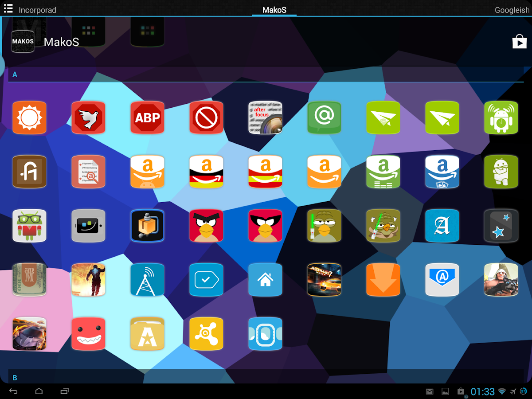The height and width of the screenshot is (399, 532).
Task: Tap the Android home navigation button
Action: point(39,391)
